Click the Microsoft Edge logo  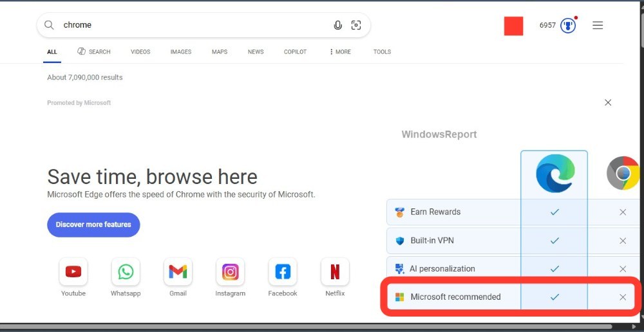(555, 173)
